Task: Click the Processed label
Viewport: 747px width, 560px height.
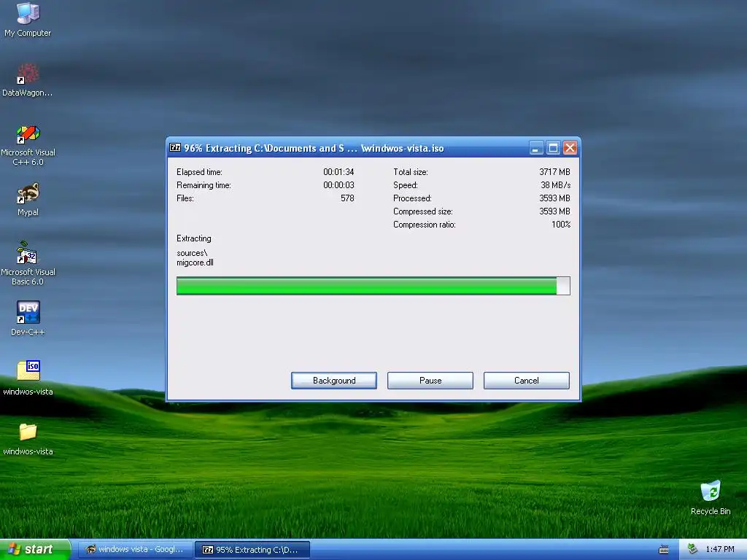Action: [412, 198]
